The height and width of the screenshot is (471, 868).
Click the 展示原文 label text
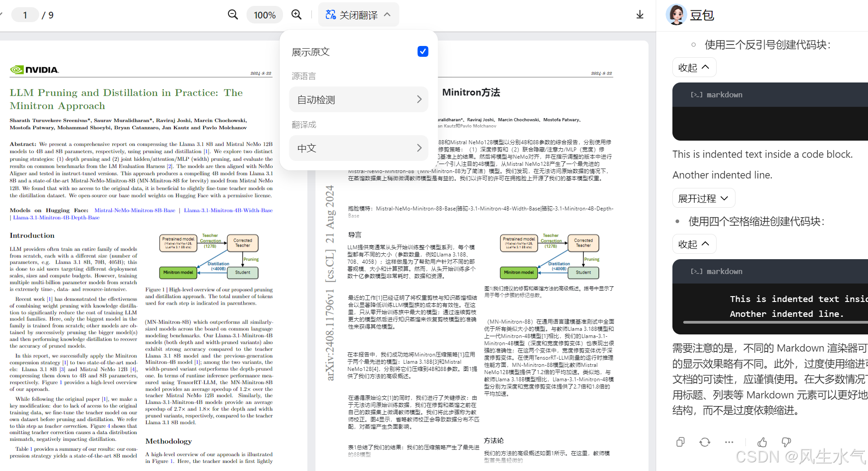[311, 52]
